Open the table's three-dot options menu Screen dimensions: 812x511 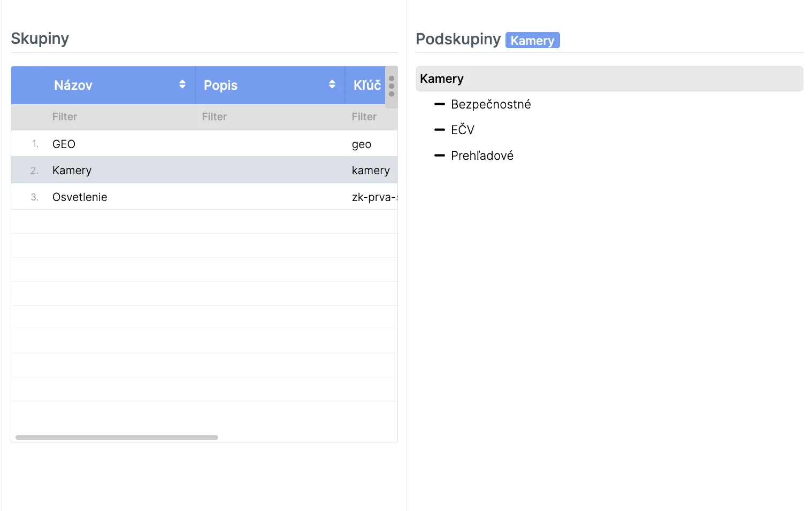tap(392, 86)
